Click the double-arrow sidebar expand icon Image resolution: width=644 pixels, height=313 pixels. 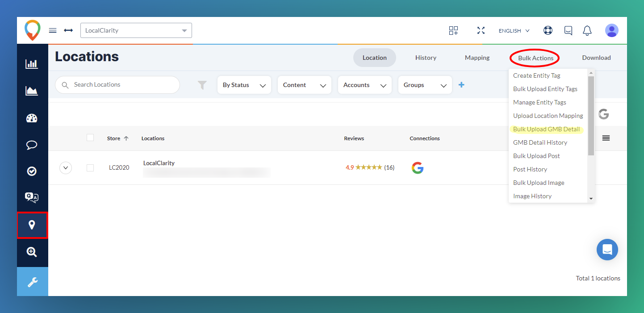click(x=68, y=30)
